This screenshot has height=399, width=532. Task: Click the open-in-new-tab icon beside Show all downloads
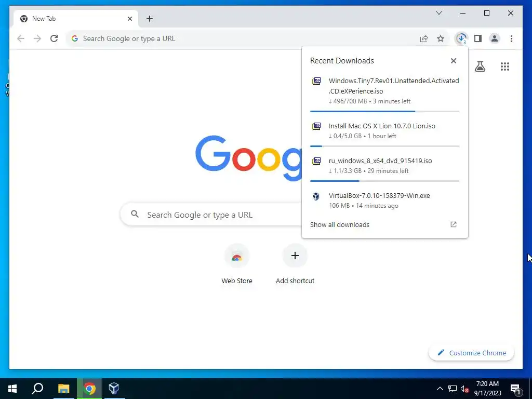point(453,224)
